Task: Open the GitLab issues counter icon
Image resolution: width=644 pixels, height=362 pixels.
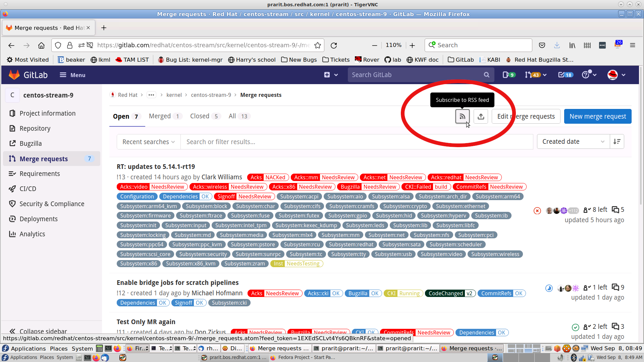Action: [508, 75]
